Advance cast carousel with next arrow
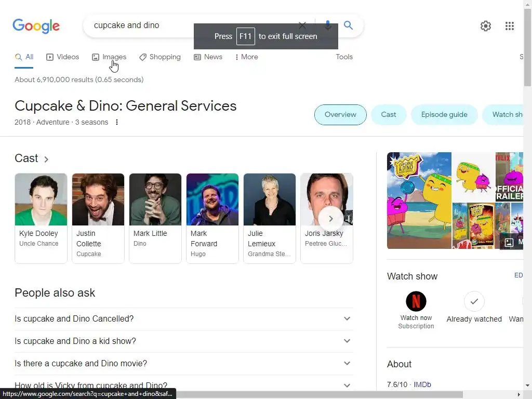 [x=331, y=219]
